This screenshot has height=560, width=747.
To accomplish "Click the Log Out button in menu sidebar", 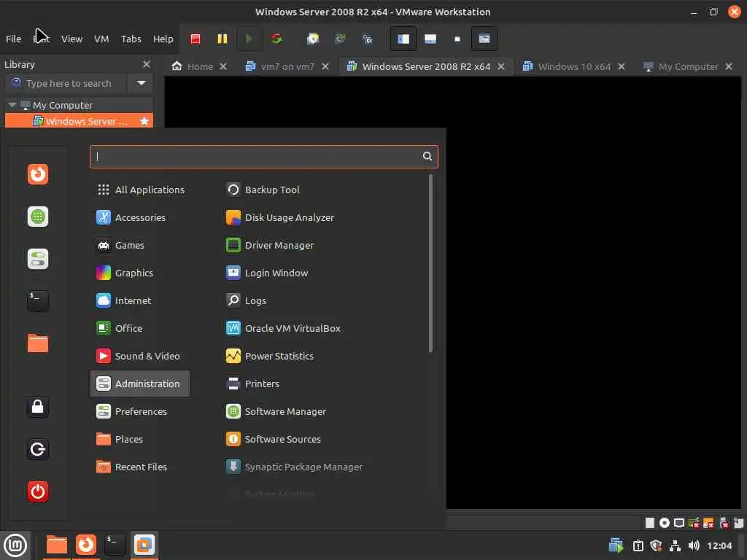I will click(38, 449).
